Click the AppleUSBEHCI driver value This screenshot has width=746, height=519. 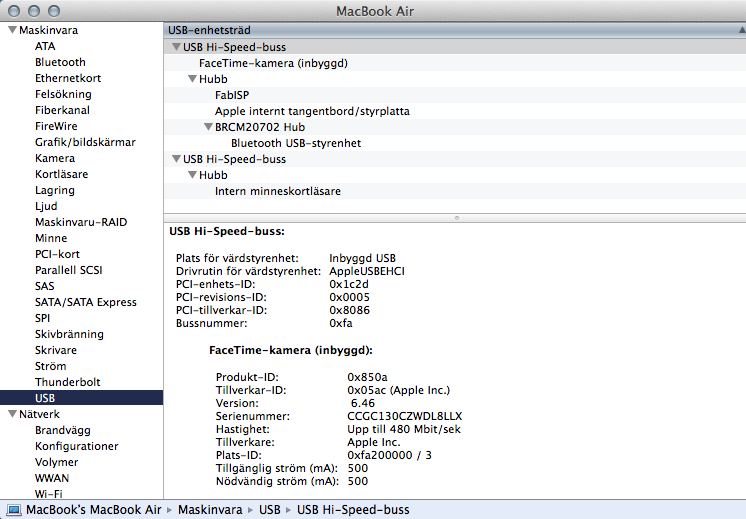coord(367,271)
